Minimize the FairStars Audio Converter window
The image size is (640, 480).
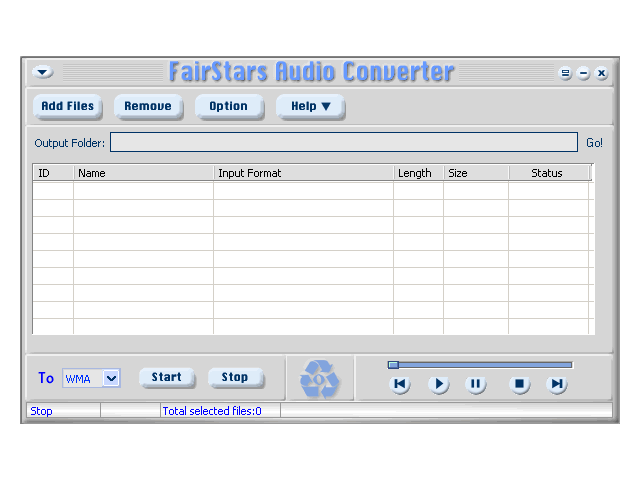584,73
